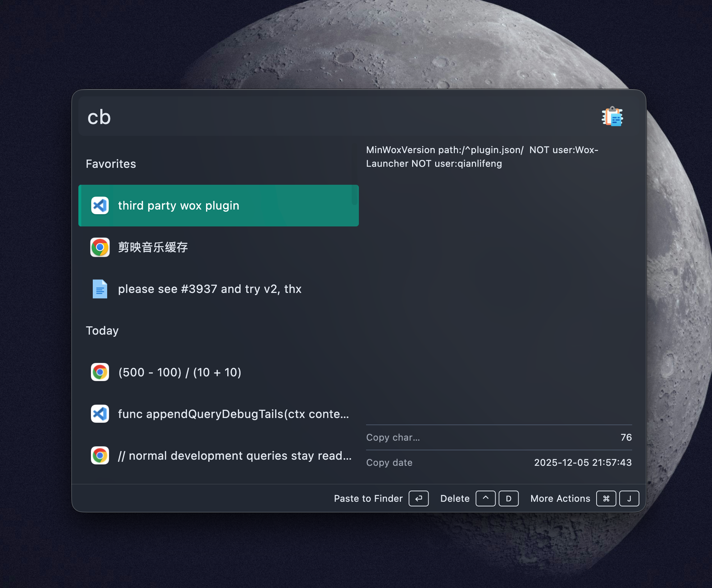Click the 'Paste to Finder' action
Image resolution: width=712 pixels, height=588 pixels.
(368, 499)
